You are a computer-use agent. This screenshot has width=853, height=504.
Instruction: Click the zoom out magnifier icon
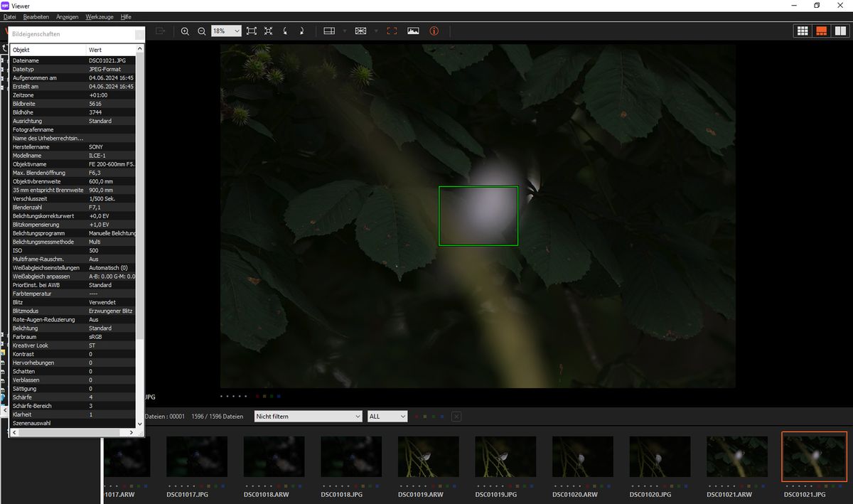(202, 31)
